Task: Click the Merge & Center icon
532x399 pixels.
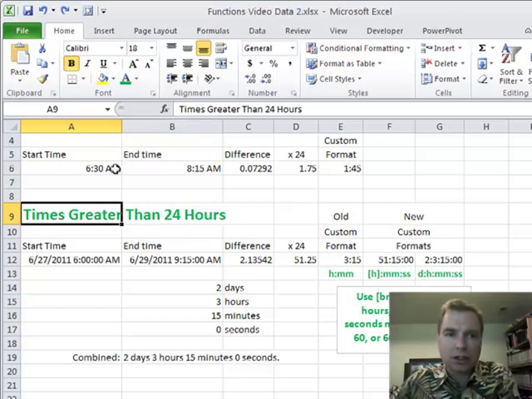Action: pos(221,63)
